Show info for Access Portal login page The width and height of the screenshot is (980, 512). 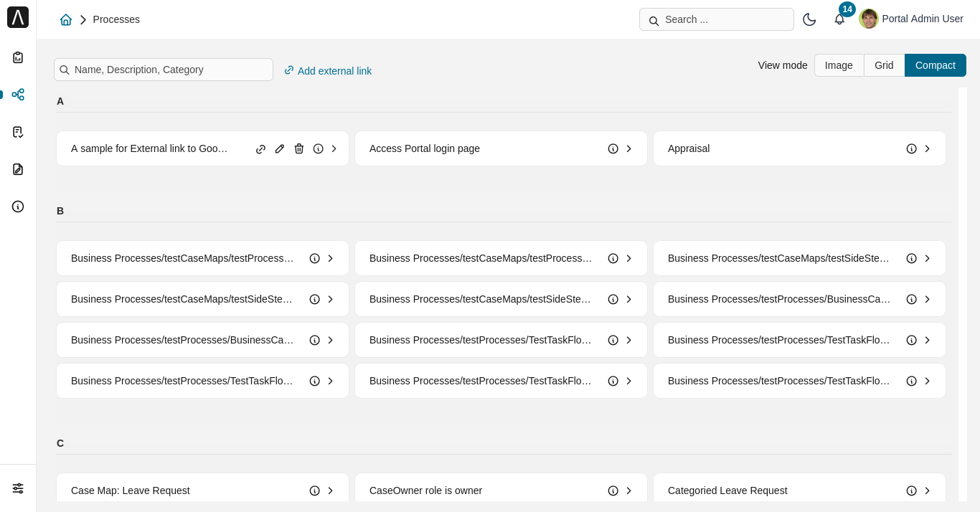click(613, 148)
